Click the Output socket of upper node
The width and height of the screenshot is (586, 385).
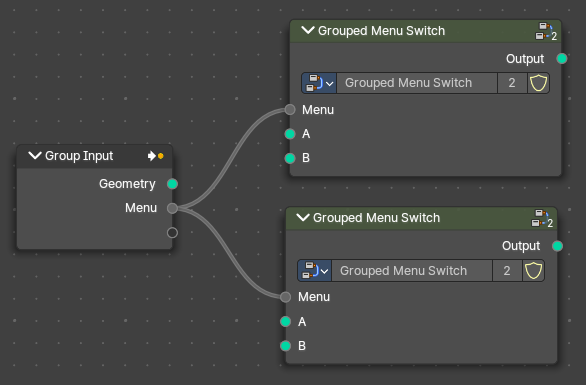coord(562,59)
